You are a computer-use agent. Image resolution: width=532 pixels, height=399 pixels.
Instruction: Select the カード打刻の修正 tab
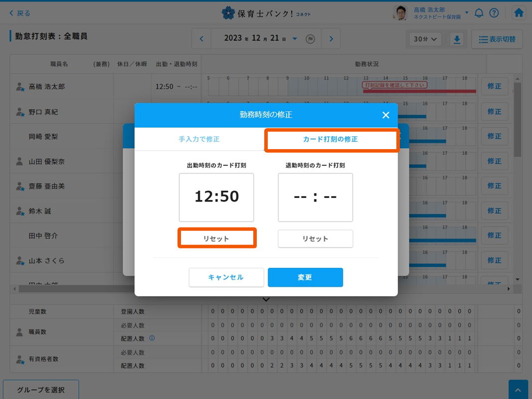(331, 140)
